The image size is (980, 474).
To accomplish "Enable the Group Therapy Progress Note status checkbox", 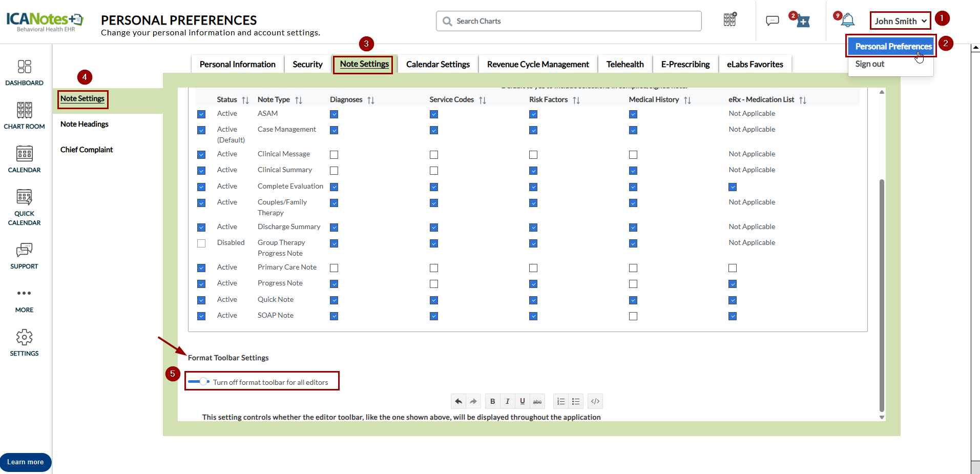I will tap(201, 243).
